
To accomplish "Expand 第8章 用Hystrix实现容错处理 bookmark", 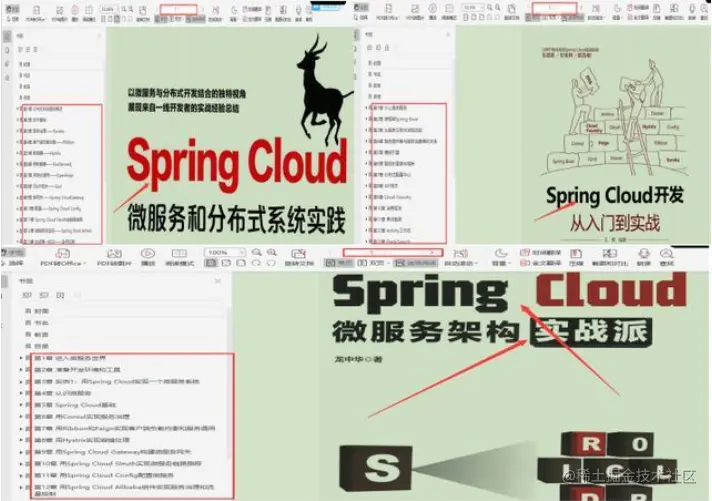I will coord(21,440).
